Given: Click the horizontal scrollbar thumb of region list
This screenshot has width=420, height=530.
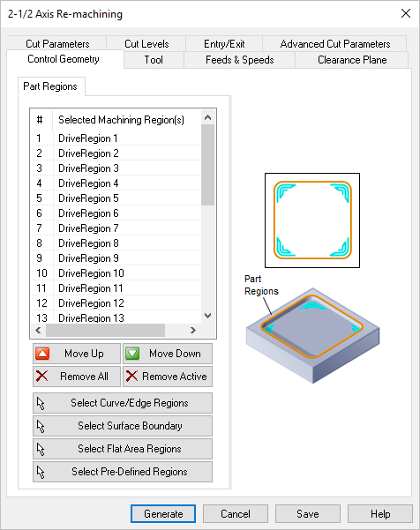Looking at the screenshot, I should [x=106, y=330].
